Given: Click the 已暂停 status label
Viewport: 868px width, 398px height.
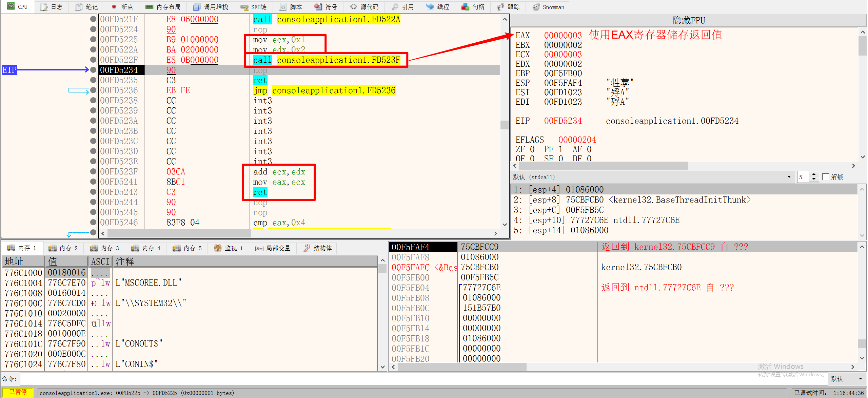Looking at the screenshot, I should 18,392.
